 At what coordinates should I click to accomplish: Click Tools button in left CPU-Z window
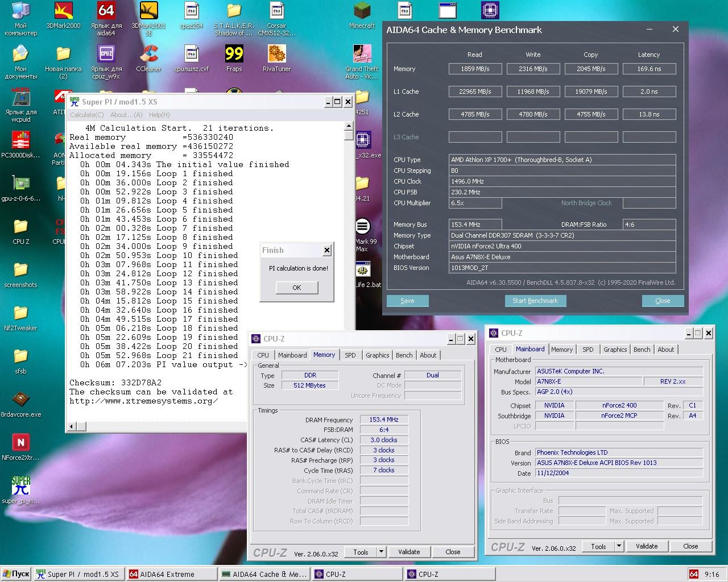(x=361, y=552)
